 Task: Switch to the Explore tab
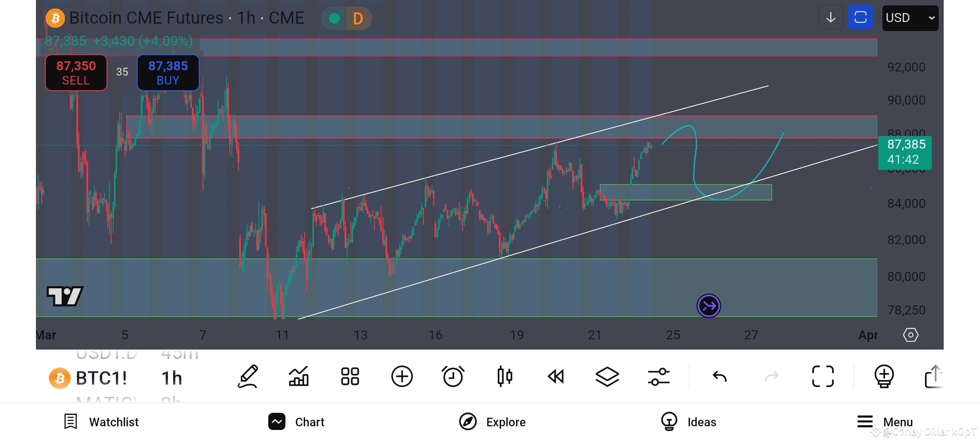pos(492,422)
